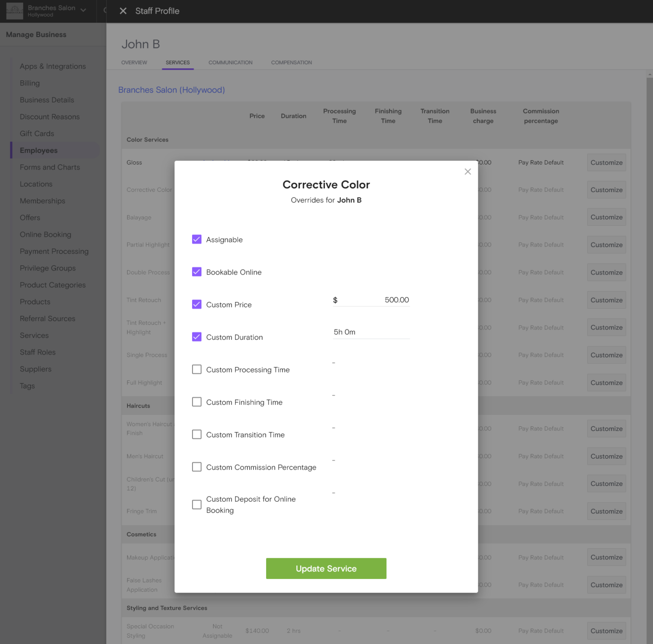Open the Branches Salon location switcher dropdown

(x=83, y=11)
